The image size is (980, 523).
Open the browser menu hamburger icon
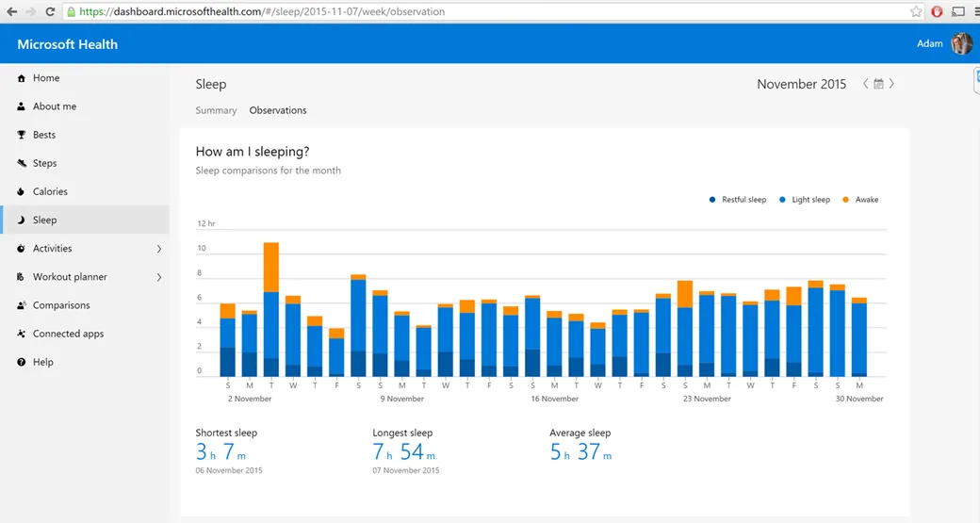point(976,11)
